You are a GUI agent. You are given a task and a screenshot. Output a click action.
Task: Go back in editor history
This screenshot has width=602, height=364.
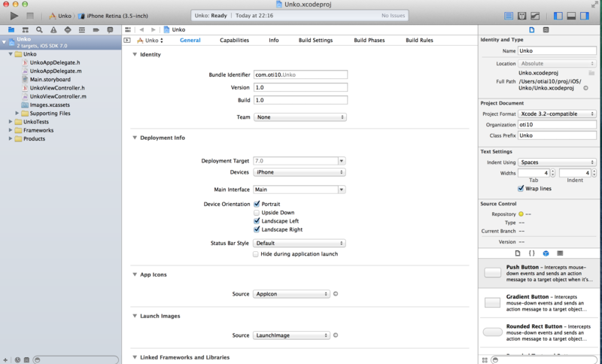tap(141, 29)
